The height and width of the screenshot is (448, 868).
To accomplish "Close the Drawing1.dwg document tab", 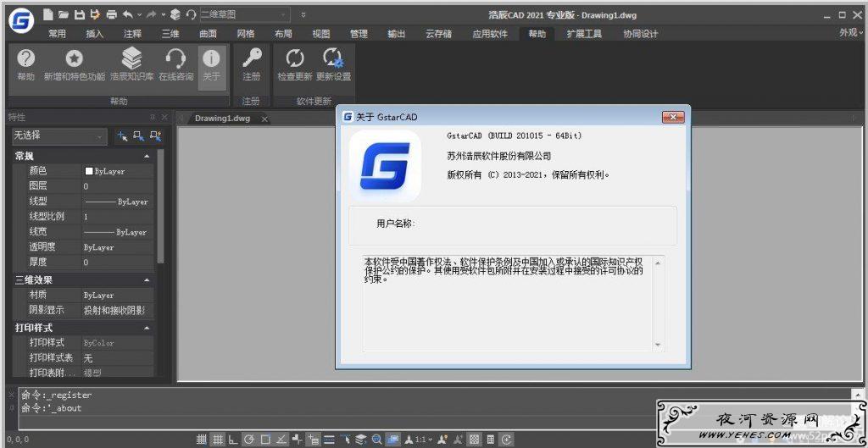I will (264, 119).
